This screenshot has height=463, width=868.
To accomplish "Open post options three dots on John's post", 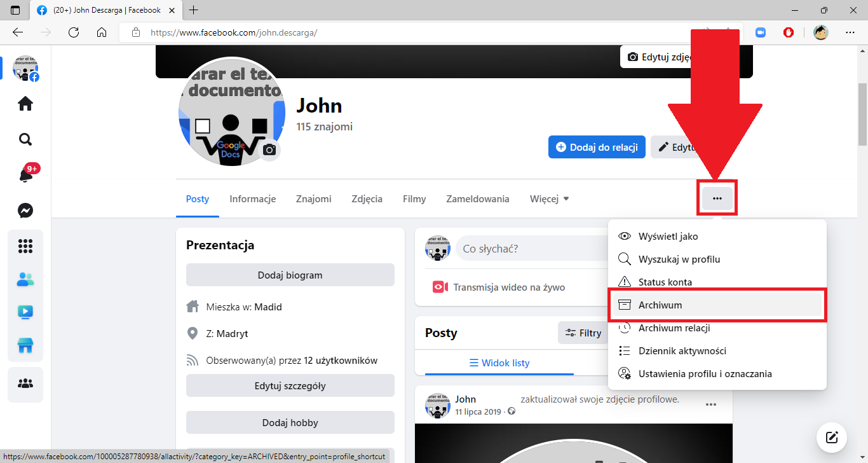I will coord(711,404).
